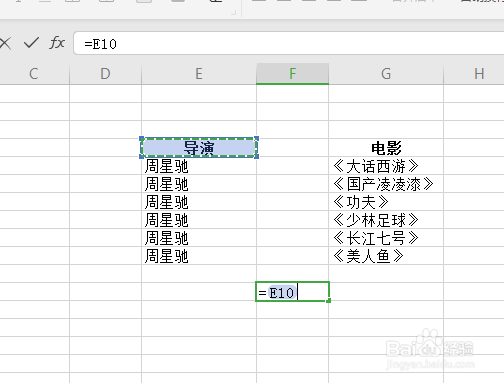
Task: Click inside the active cell containing =E10
Action: click(292, 292)
